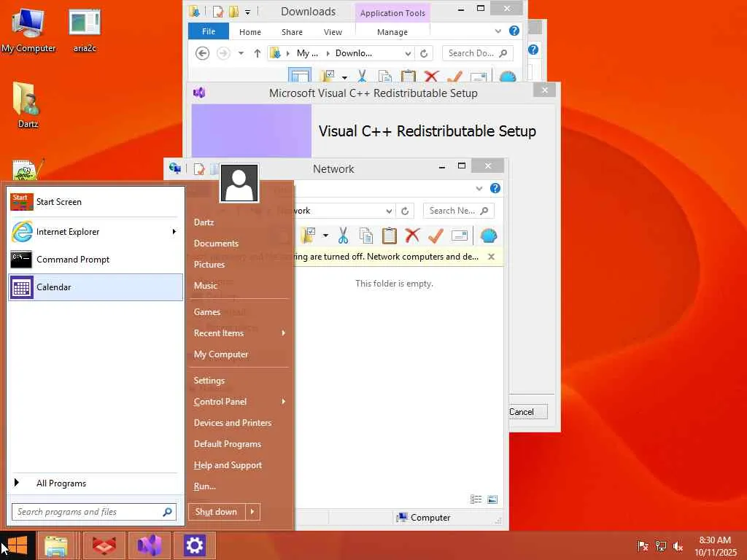Open gear settings app on taskbar

click(x=194, y=545)
